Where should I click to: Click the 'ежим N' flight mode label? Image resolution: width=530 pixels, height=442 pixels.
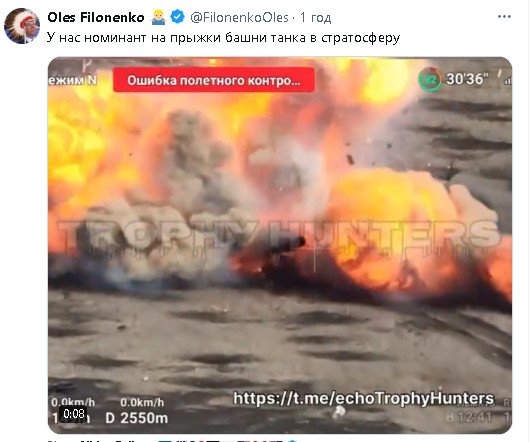tap(73, 80)
